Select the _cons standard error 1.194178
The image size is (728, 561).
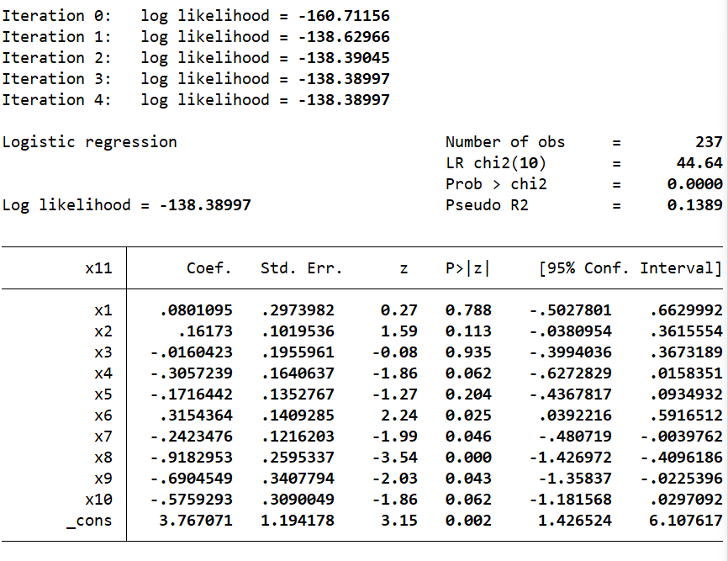pos(298,521)
